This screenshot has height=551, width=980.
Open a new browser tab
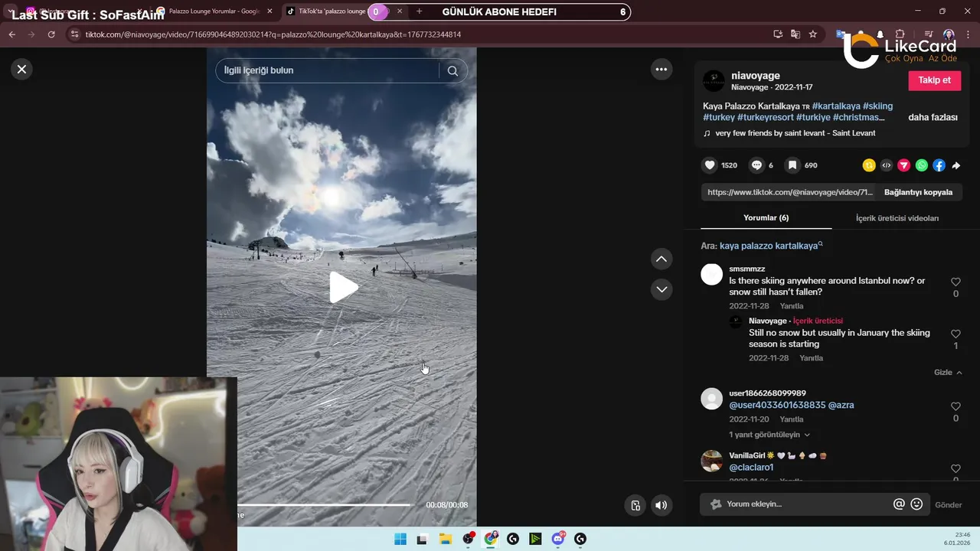pos(419,11)
